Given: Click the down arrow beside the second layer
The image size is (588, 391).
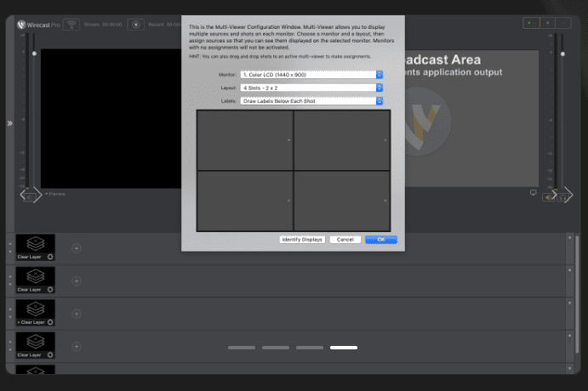Looking at the screenshot, I should pyautogui.click(x=10, y=284).
